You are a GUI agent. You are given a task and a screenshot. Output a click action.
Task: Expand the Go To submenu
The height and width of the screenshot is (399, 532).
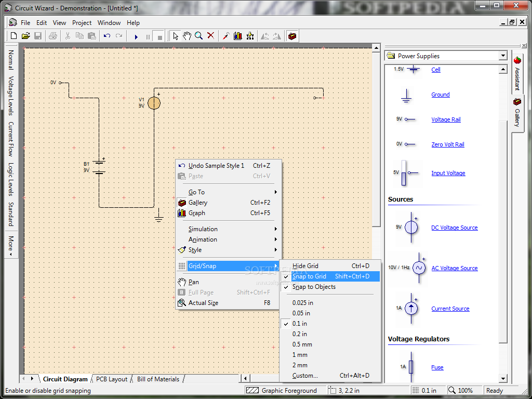[x=229, y=192]
